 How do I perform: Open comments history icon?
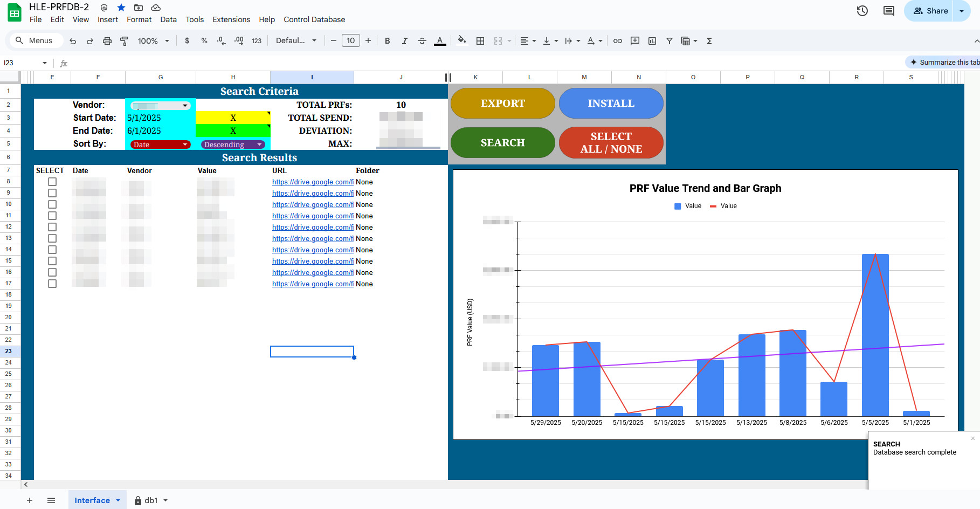[889, 11]
